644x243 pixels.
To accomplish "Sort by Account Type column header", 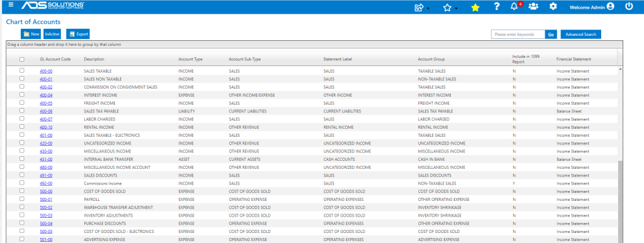I will coord(190,60).
